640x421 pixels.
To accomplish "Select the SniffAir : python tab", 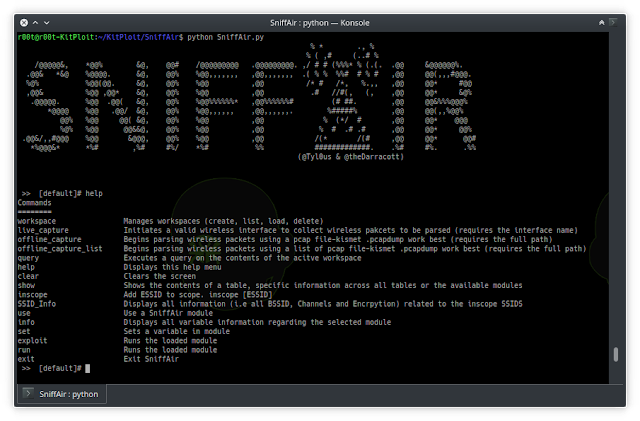I will [x=62, y=394].
